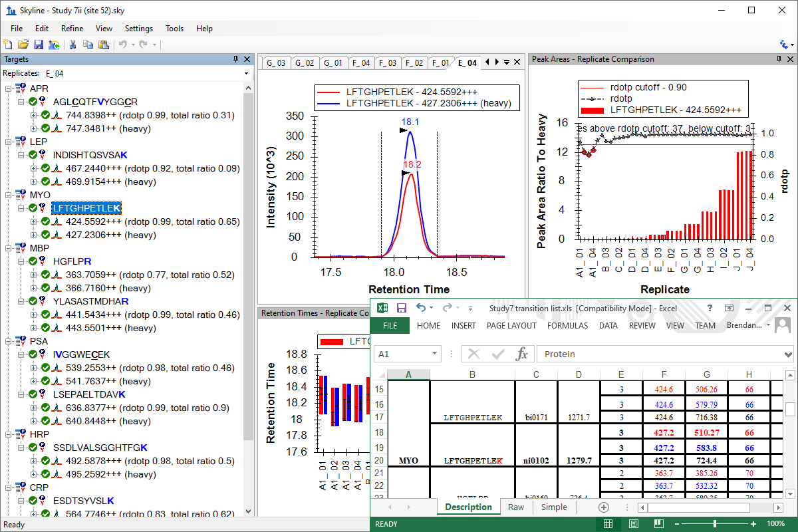Open a file using the folder icon
This screenshot has width=798, height=532.
click(23, 45)
